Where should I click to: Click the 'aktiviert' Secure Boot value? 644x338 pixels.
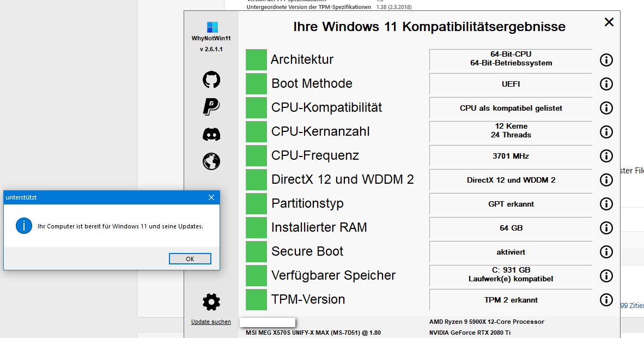(x=511, y=252)
